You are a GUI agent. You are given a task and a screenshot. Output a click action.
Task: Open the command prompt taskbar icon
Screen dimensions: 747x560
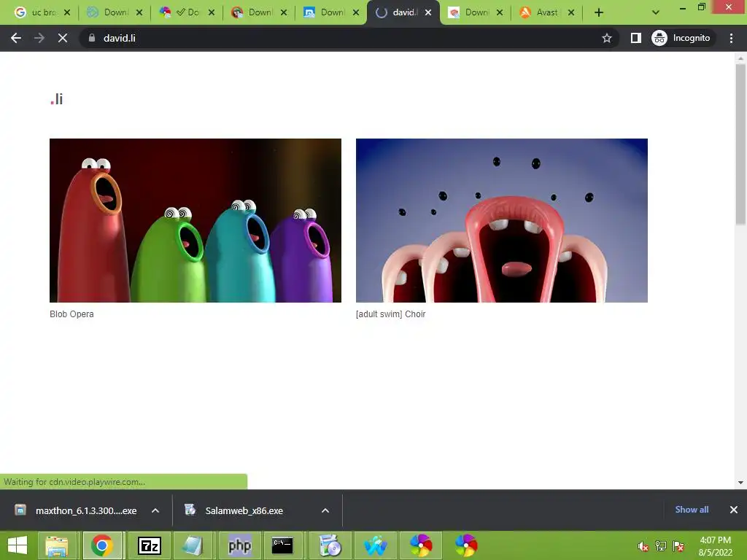282,545
